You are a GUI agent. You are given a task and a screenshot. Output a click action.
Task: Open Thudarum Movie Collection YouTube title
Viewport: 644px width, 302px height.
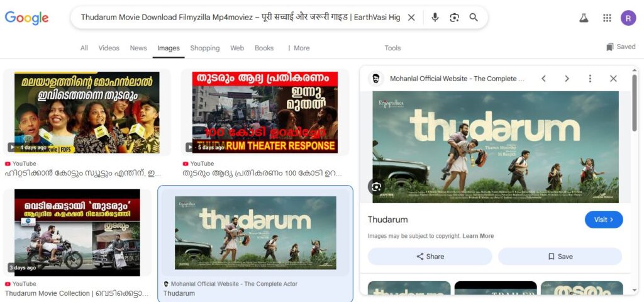click(x=76, y=293)
